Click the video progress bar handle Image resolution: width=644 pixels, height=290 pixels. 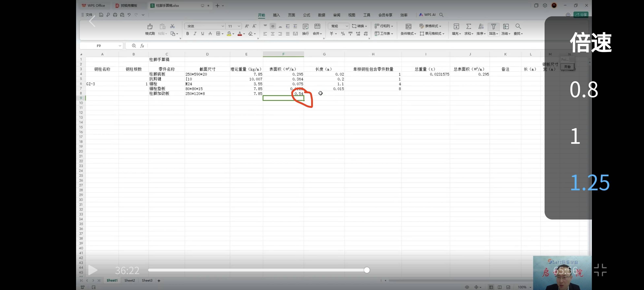click(367, 270)
